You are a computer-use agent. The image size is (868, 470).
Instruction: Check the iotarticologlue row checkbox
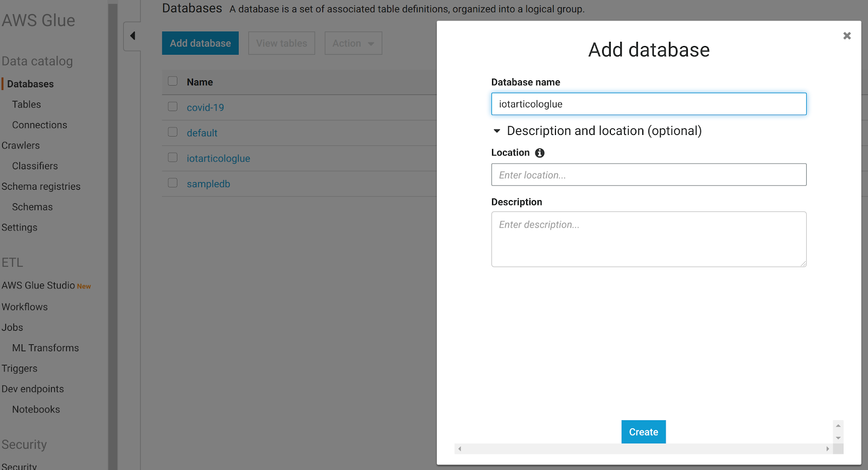coord(173,158)
